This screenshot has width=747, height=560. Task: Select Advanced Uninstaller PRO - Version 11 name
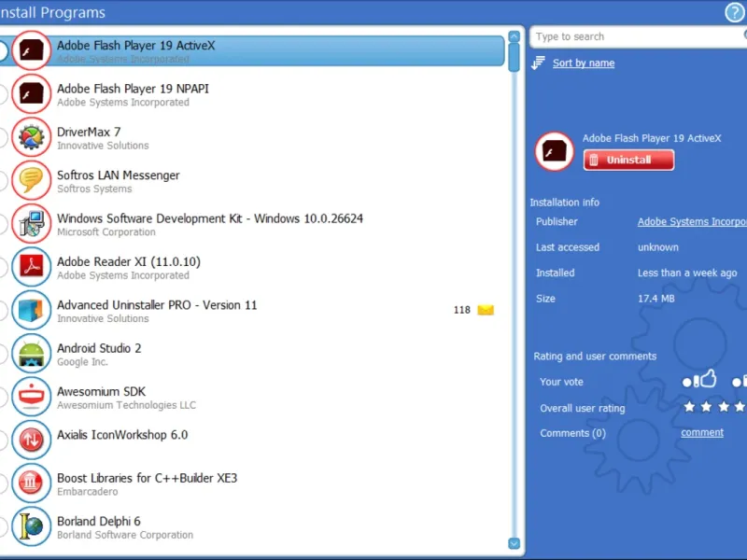pos(157,305)
